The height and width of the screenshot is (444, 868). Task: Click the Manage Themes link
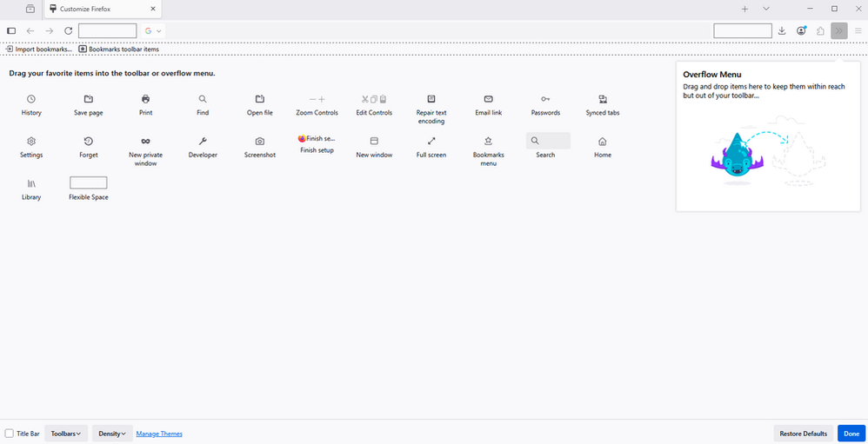[x=159, y=434]
